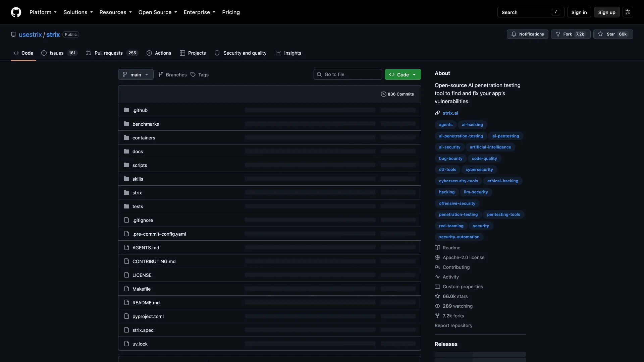Open the 836 Commits history link

pos(397,94)
